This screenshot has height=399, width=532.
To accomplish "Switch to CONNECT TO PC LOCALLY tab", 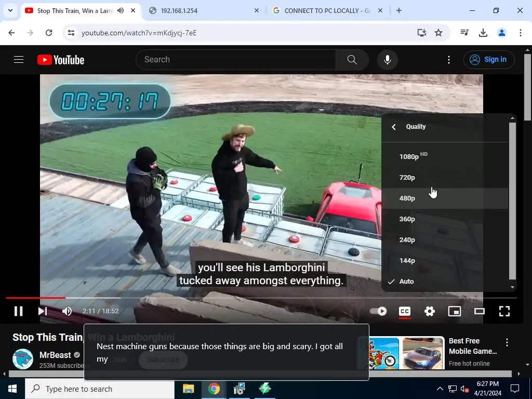I will pos(327,10).
